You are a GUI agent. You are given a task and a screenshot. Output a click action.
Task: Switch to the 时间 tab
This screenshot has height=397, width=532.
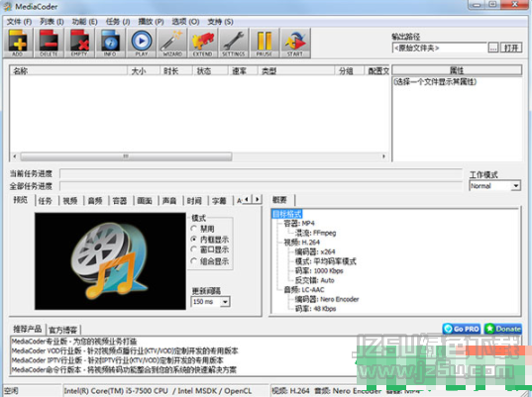click(194, 201)
